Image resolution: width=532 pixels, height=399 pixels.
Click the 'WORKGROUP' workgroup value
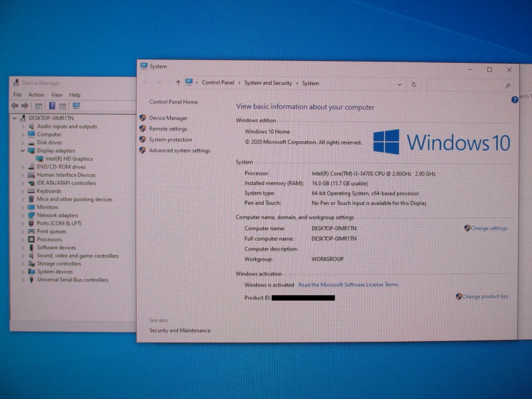327,259
